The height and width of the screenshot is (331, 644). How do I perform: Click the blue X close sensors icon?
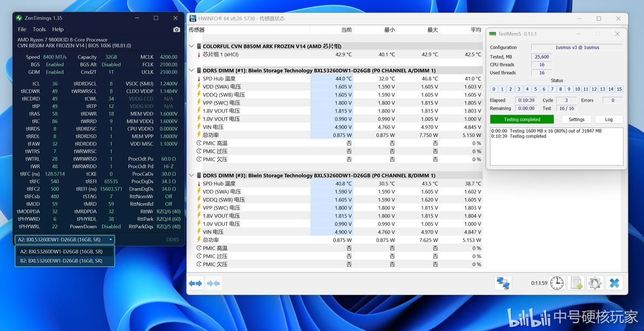click(x=614, y=283)
